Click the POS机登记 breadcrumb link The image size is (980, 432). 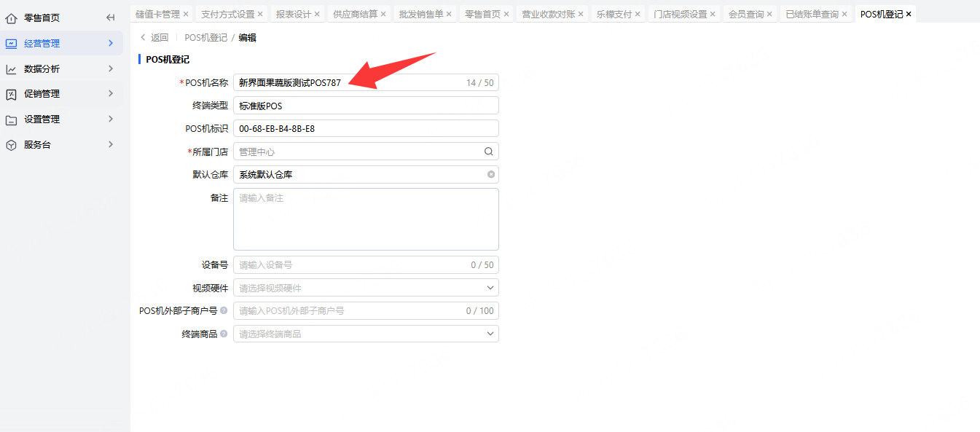[x=206, y=38]
